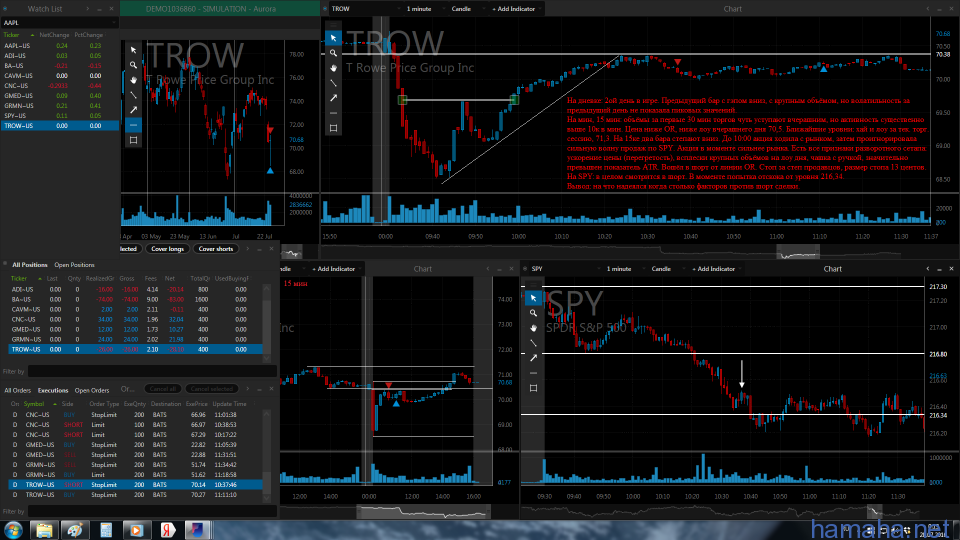
Task: Select CNC~US row in positions table
Action: click(x=135, y=320)
